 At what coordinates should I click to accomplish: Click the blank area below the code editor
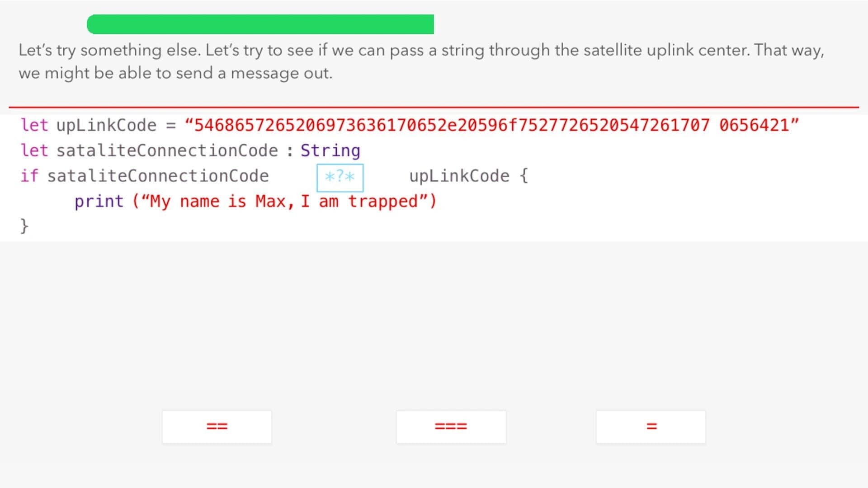pos(434,316)
